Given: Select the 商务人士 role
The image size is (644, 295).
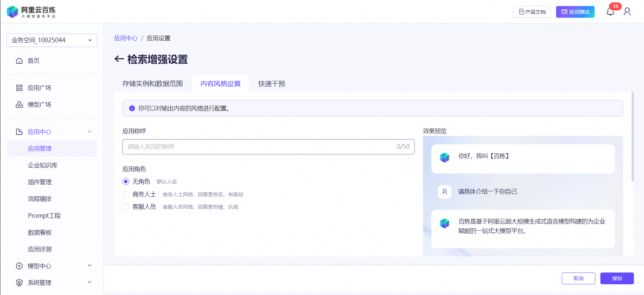Looking at the screenshot, I should click(x=126, y=194).
